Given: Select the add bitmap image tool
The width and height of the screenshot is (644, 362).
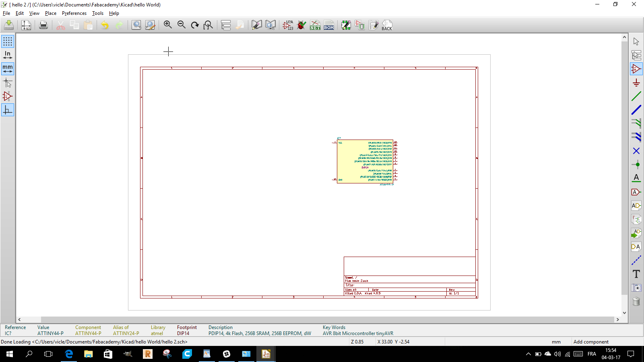Looking at the screenshot, I should click(x=636, y=288).
